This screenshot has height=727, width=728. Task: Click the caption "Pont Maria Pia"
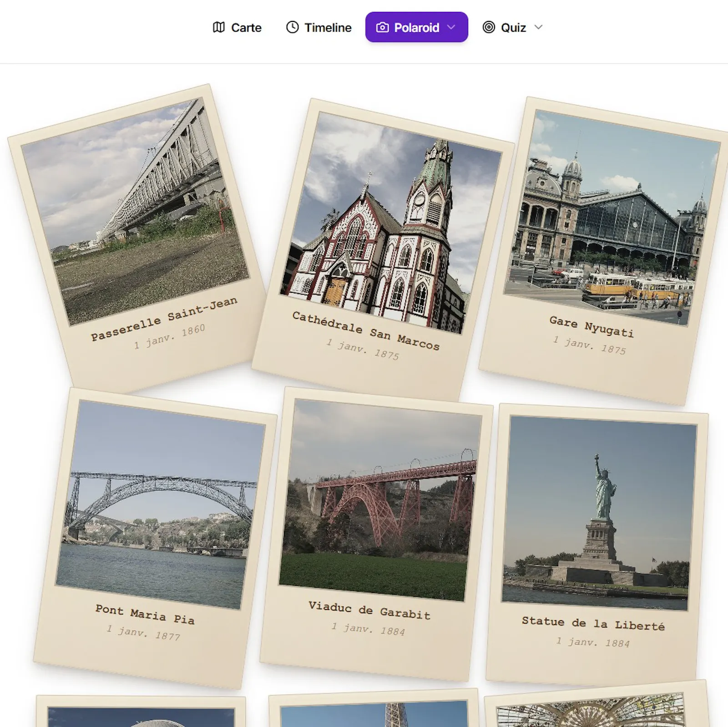[x=145, y=614]
